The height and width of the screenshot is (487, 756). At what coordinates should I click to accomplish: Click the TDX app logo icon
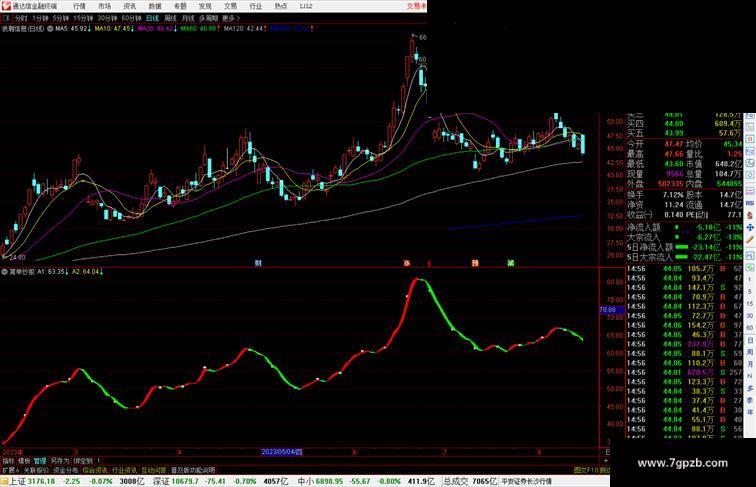[x=6, y=6]
